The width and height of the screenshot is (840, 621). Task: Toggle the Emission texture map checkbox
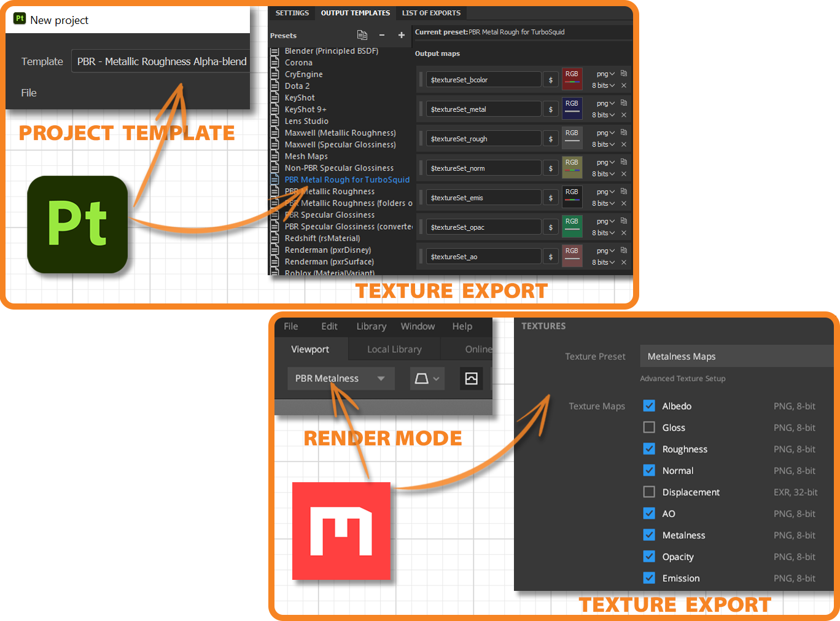coord(649,577)
